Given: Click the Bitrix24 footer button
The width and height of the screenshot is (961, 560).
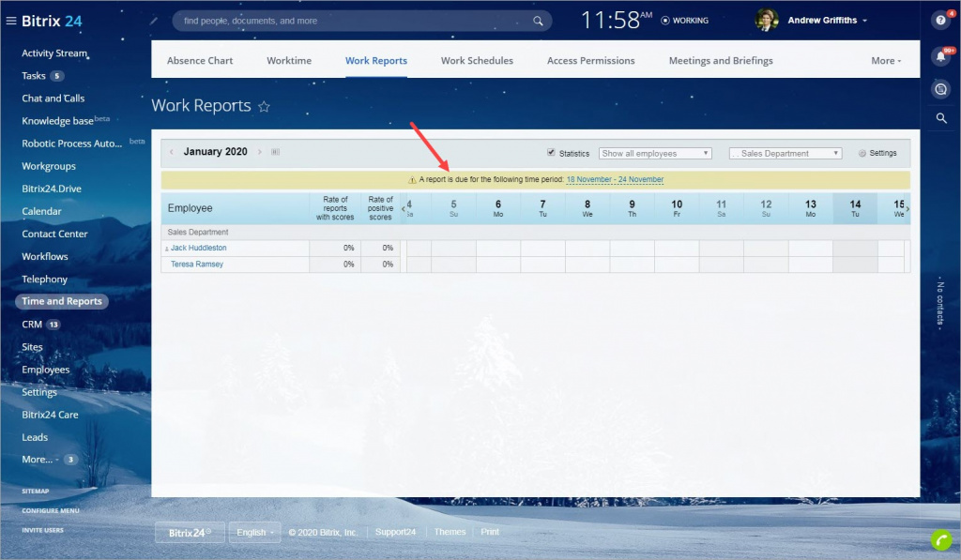Looking at the screenshot, I should coord(190,533).
